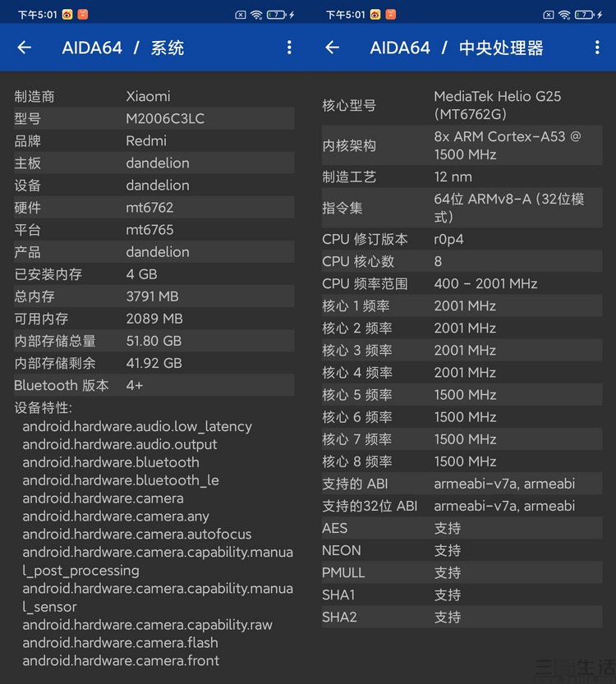Select CPU 核心数 8 row
Viewport: 616px width, 684px height.
[x=462, y=261]
